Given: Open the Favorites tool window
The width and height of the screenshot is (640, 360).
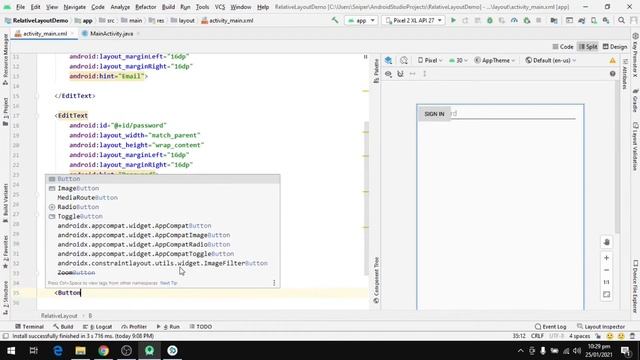Looking at the screenshot, I should [5, 252].
